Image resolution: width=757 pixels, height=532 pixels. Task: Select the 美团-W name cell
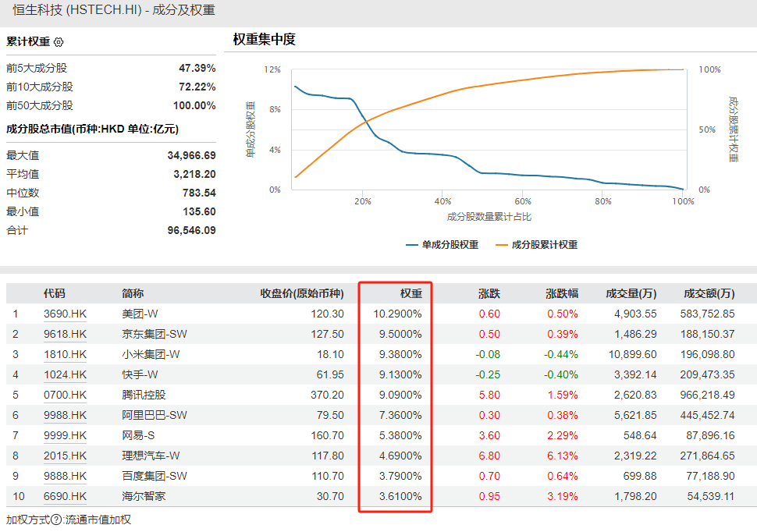(140, 314)
